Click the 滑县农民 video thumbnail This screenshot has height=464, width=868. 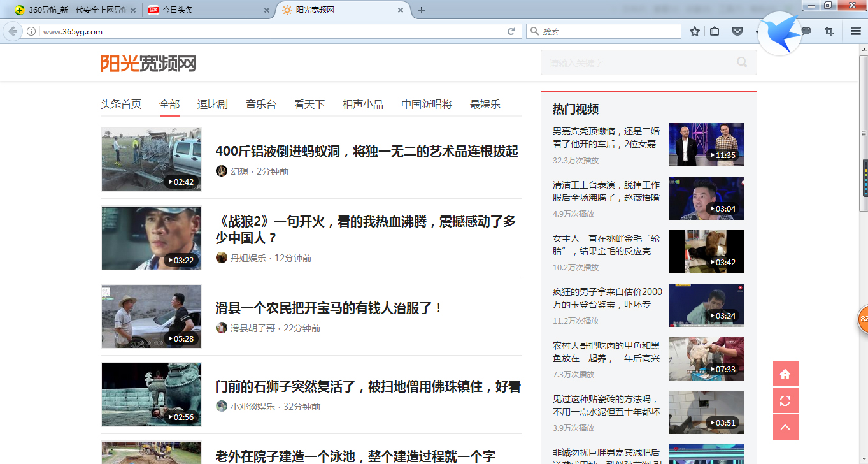[151, 316]
